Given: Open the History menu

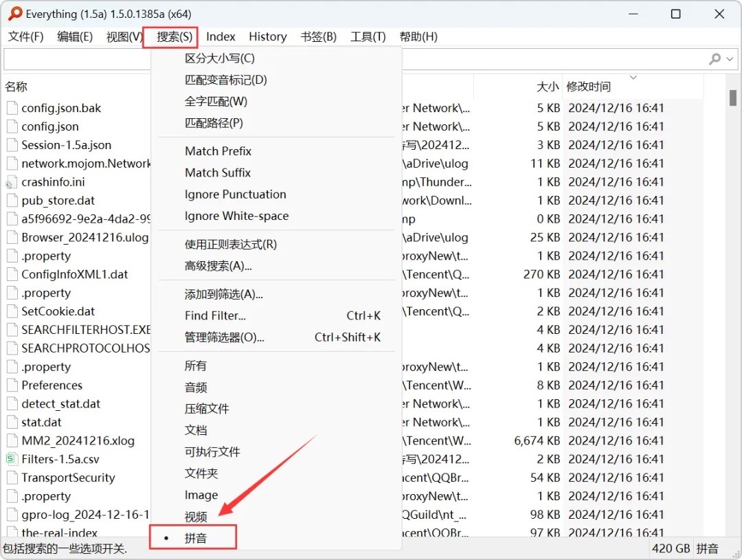Looking at the screenshot, I should pyautogui.click(x=268, y=36).
